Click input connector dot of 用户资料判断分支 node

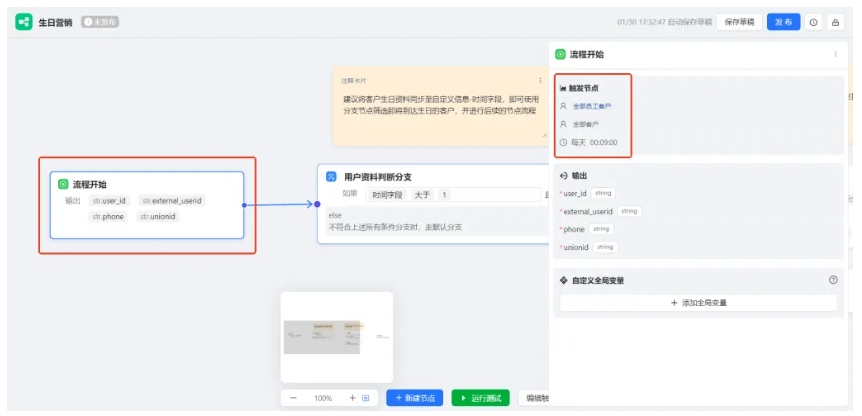tap(317, 204)
